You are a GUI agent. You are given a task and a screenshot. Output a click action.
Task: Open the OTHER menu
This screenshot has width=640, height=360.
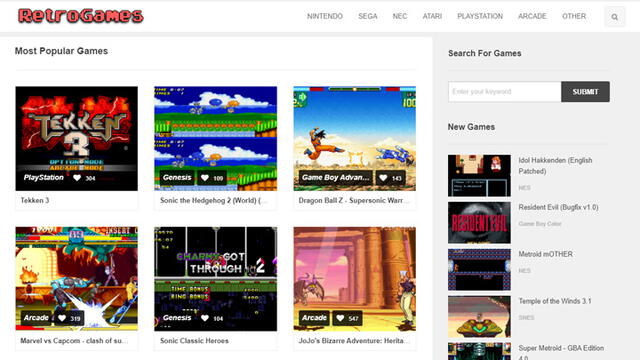point(574,16)
